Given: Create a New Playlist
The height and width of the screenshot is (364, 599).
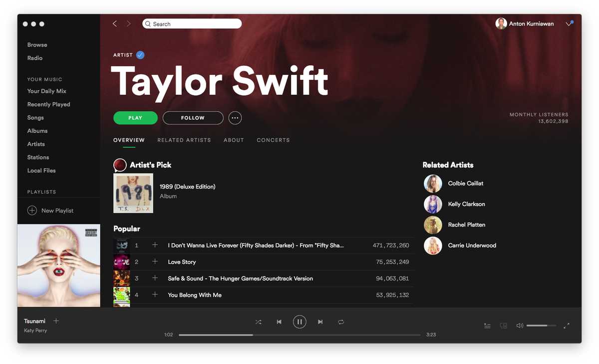Looking at the screenshot, I should coord(57,210).
